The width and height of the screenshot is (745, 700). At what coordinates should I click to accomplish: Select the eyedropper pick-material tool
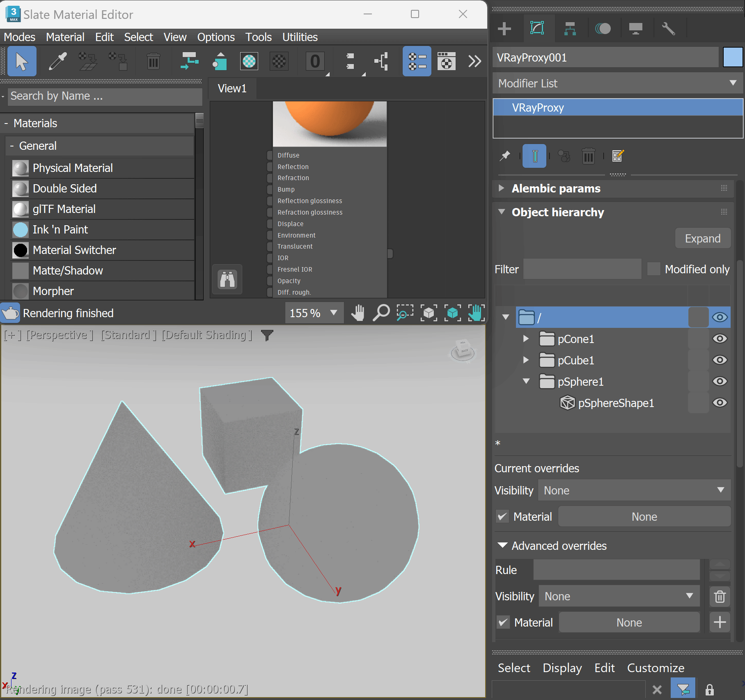coord(57,61)
